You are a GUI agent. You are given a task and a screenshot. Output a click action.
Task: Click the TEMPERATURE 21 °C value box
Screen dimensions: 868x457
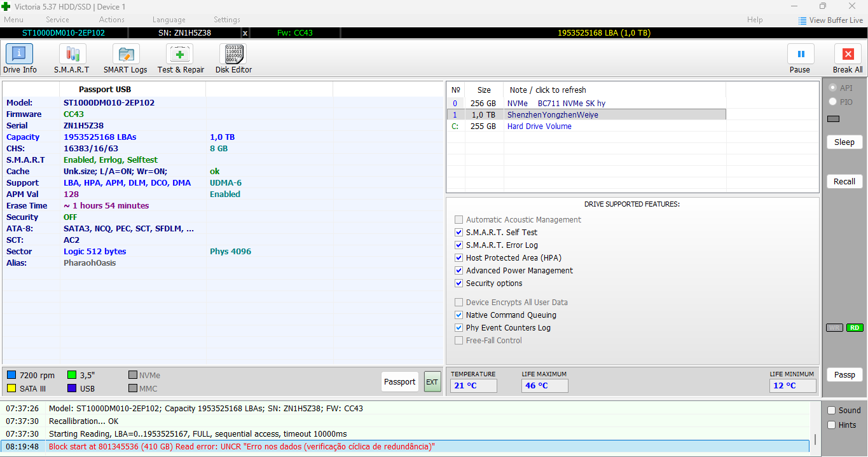[x=474, y=386]
